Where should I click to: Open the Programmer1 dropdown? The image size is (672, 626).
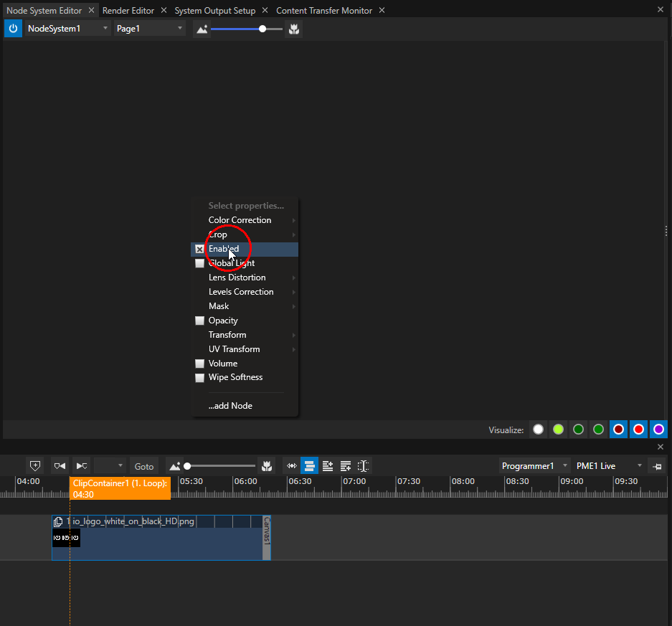535,466
